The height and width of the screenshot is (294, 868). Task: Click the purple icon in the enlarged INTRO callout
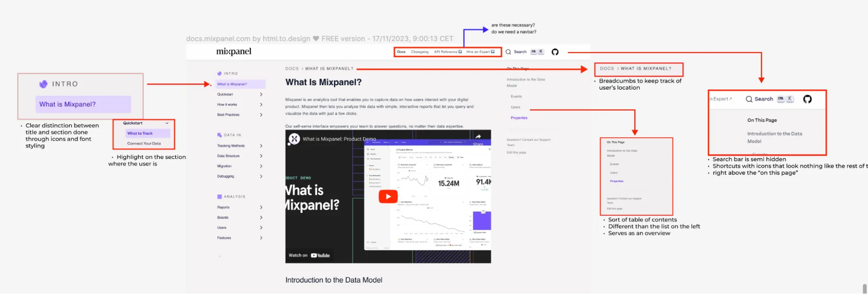click(43, 84)
